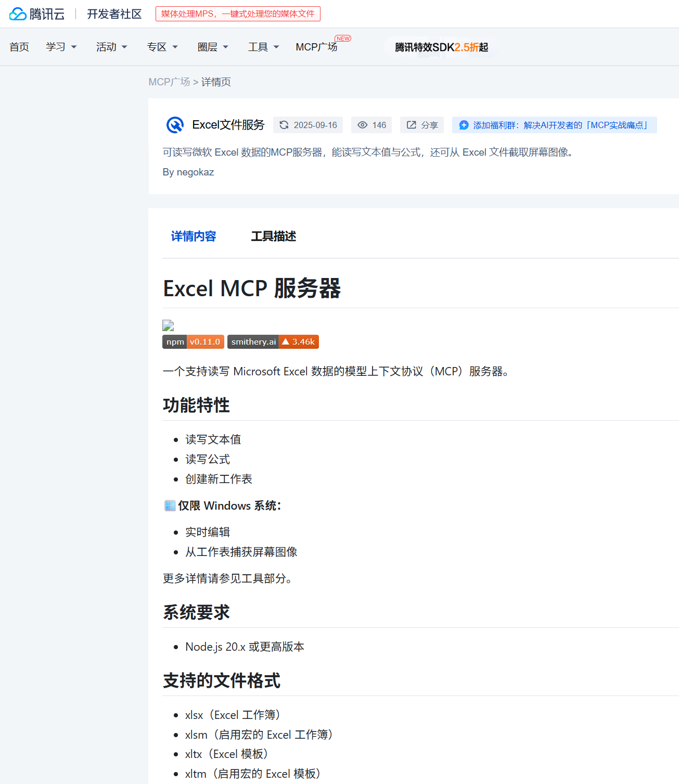Click the refresh icon next to 2025-09-16

pos(284,125)
